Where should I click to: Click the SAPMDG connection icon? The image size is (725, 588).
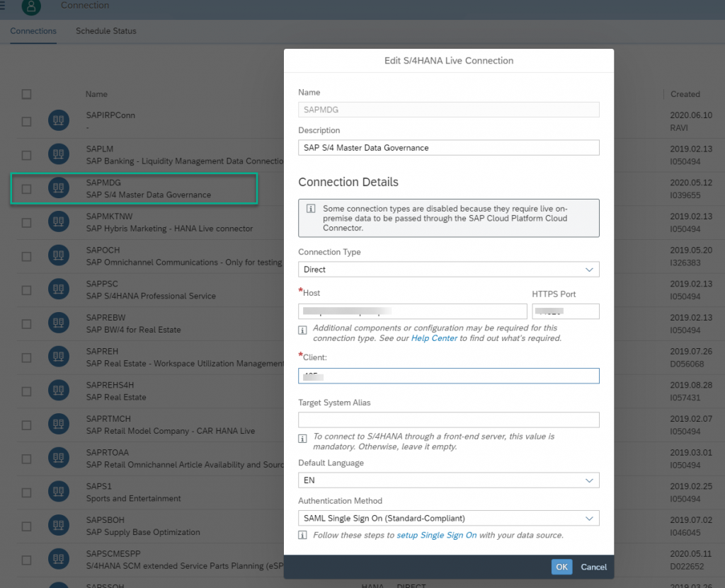(59, 188)
